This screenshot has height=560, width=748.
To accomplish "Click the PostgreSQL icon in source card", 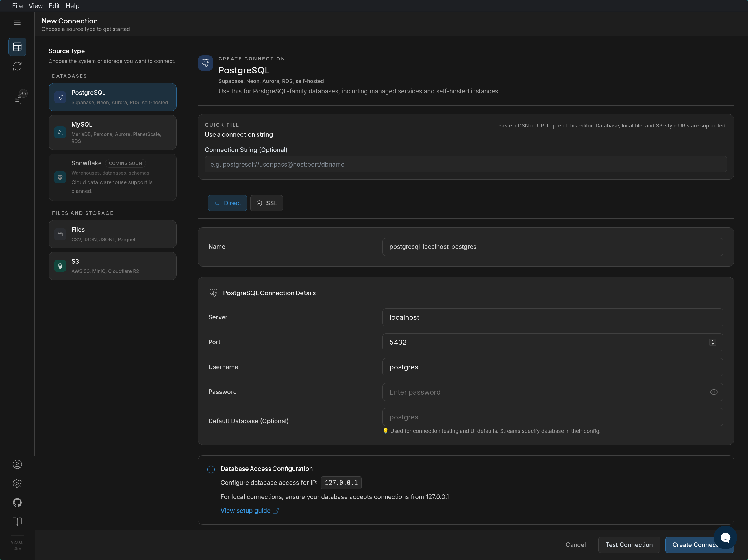I will (x=60, y=97).
